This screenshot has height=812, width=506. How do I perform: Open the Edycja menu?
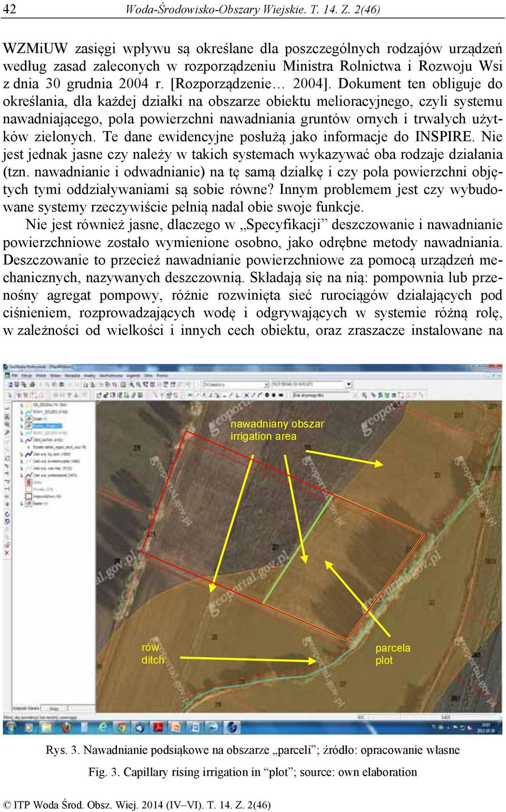[27, 375]
